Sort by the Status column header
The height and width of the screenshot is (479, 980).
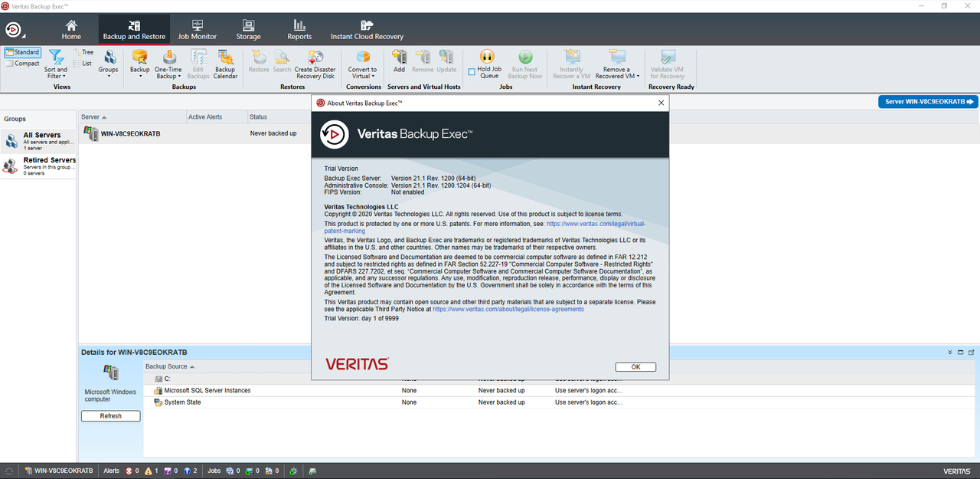(x=279, y=116)
